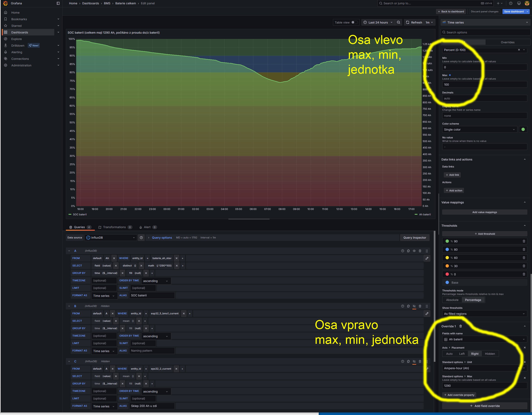Delete Override 1 with trash icon
This screenshot has height=415, width=532.
point(460,326)
